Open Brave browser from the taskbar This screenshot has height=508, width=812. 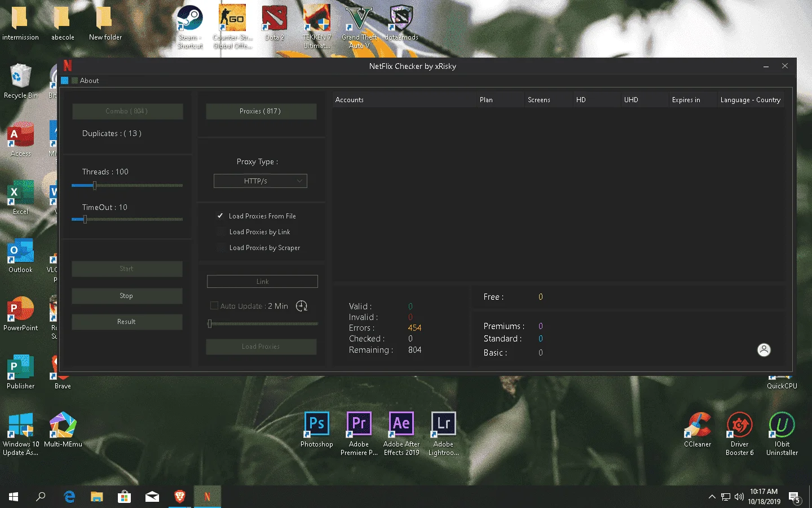click(x=180, y=497)
